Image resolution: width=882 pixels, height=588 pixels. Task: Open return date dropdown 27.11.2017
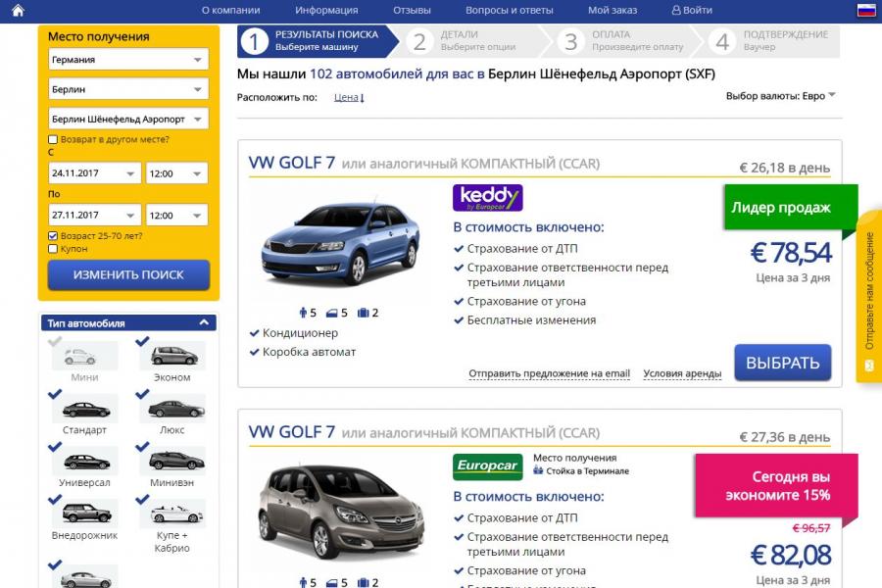coord(94,215)
